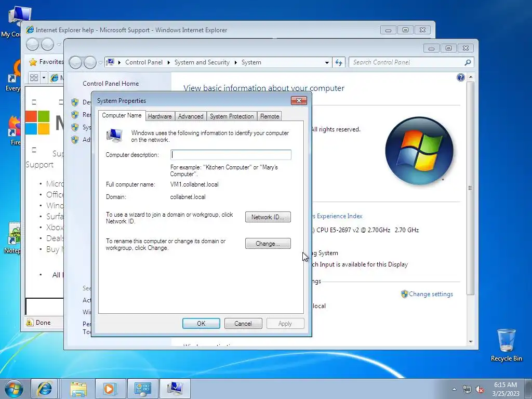Click the taskbar clock
Screen dimensions: 532x399
(506, 389)
